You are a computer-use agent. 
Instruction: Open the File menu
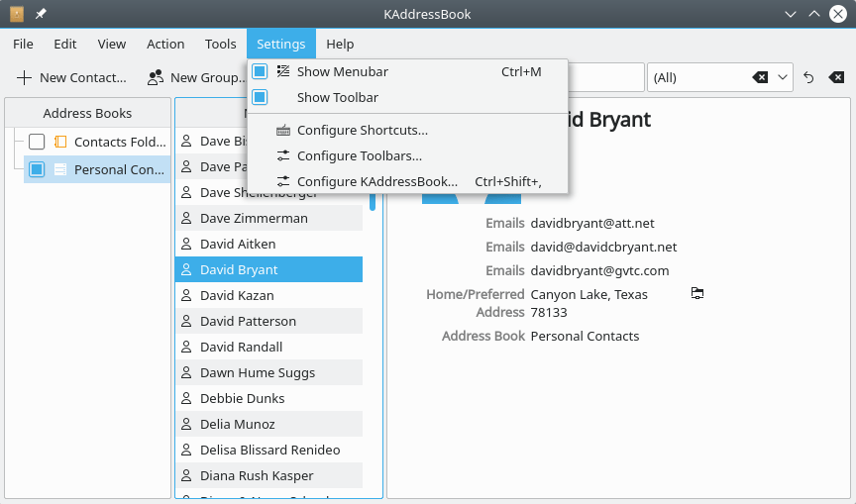tap(23, 45)
